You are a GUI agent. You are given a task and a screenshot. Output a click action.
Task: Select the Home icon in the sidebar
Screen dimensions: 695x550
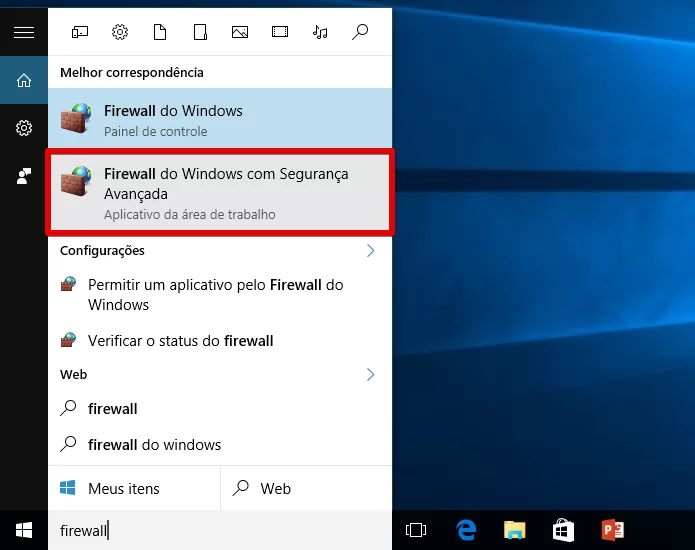pos(24,81)
